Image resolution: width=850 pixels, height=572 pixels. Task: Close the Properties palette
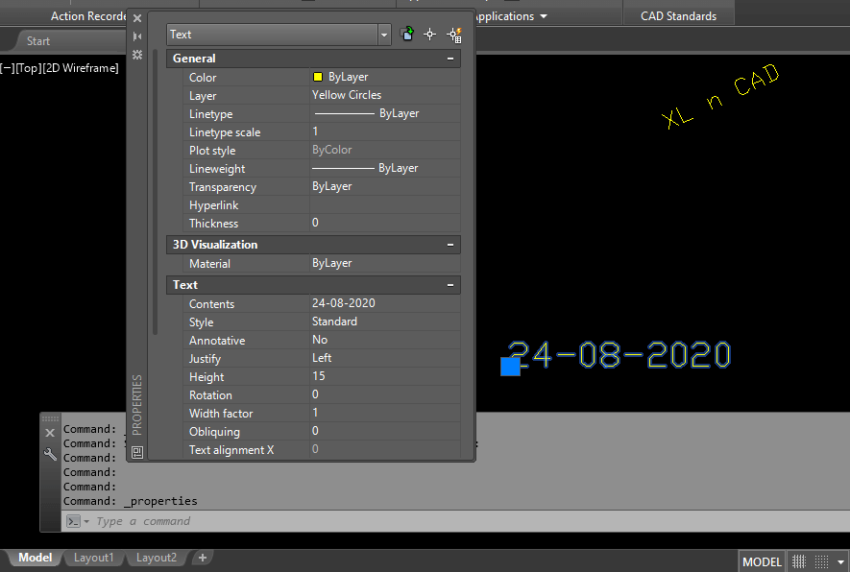pos(137,18)
